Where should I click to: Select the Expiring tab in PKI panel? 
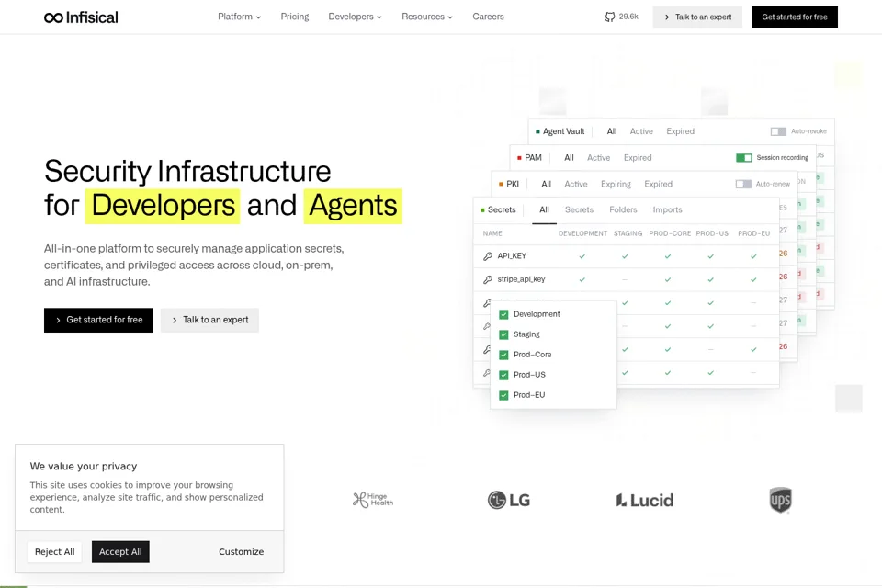(616, 184)
